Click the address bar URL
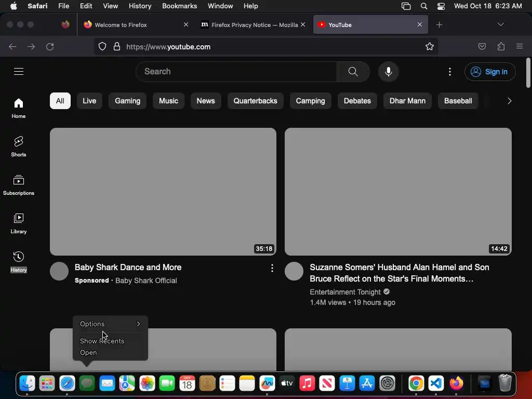532x399 pixels. point(168,47)
